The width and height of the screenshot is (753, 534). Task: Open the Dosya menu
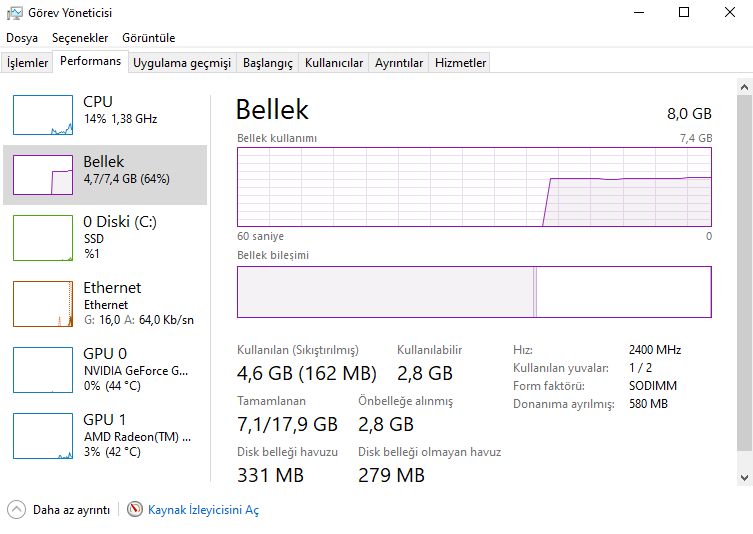[x=22, y=38]
